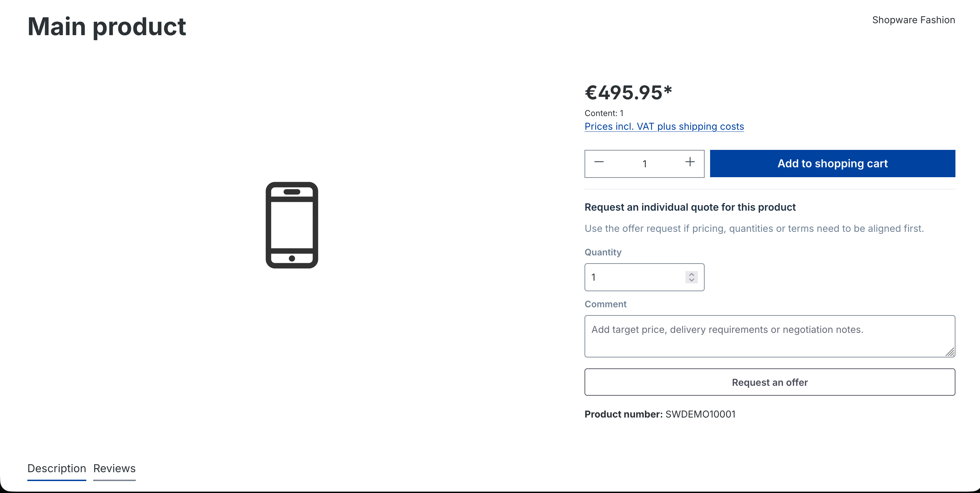Switch to the Reviews tab
The width and height of the screenshot is (980, 493).
click(x=114, y=468)
